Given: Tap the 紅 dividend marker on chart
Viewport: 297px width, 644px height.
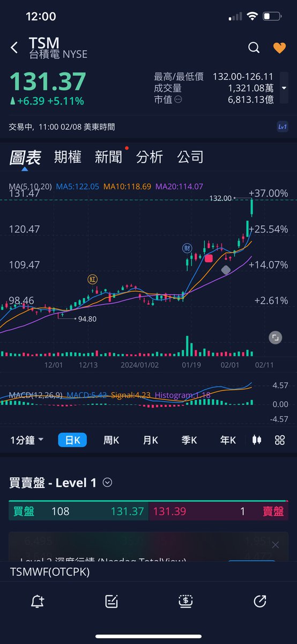Looking at the screenshot, I should [x=93, y=279].
